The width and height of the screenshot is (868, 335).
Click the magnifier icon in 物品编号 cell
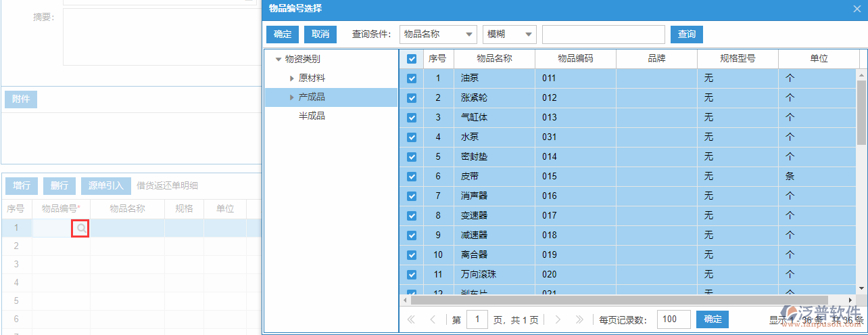(x=81, y=229)
